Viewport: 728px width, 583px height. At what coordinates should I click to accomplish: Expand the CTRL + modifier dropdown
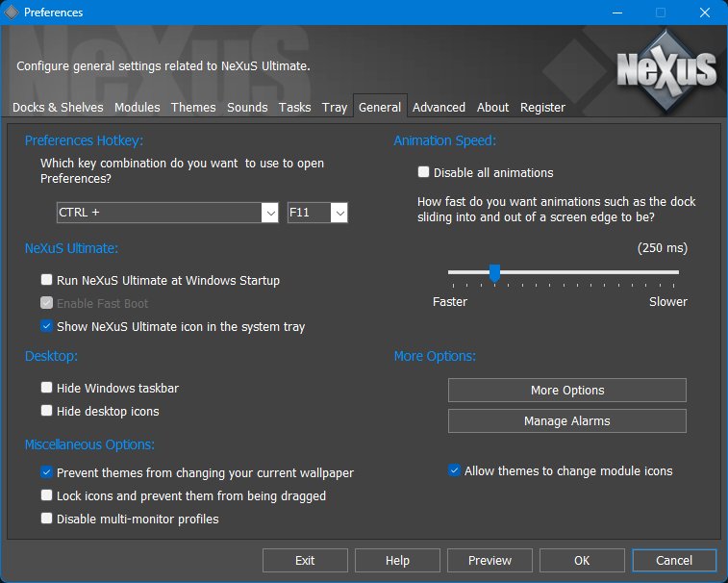point(269,213)
